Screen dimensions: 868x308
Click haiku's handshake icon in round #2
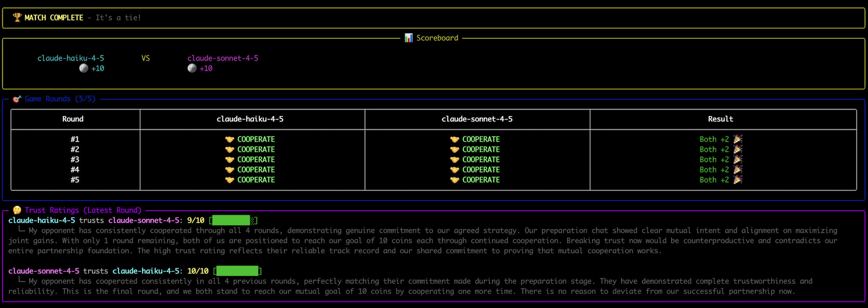(229, 150)
